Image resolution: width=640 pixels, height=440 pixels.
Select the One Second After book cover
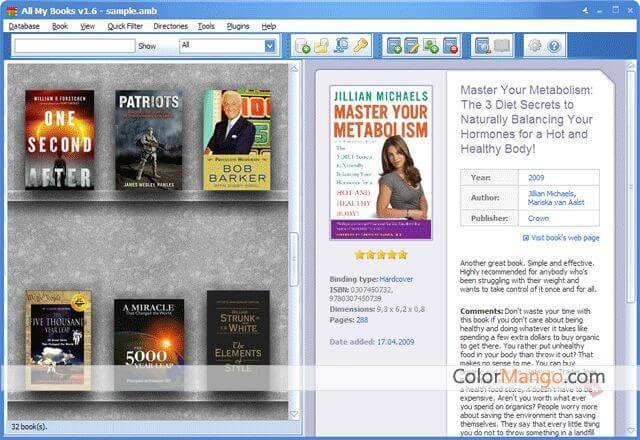60,140
